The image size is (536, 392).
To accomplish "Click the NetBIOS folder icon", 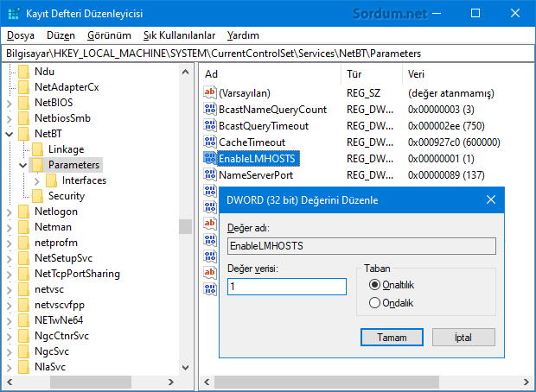I will coord(24,103).
